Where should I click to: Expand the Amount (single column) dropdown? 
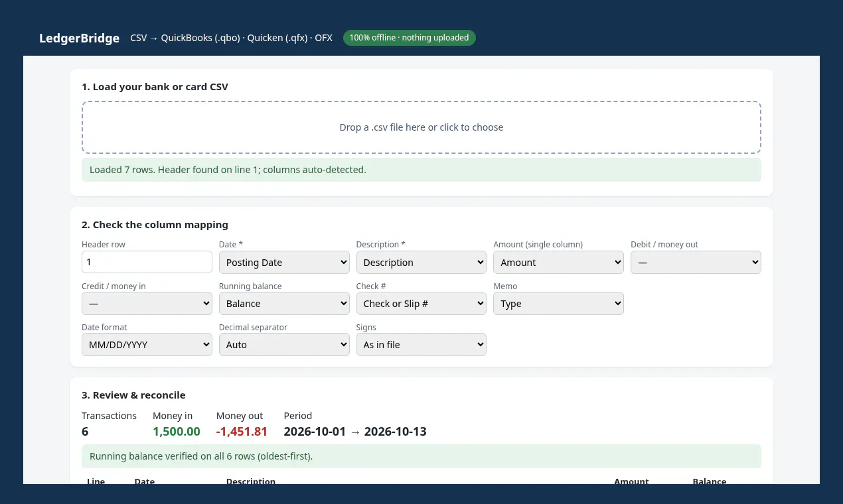coord(558,262)
